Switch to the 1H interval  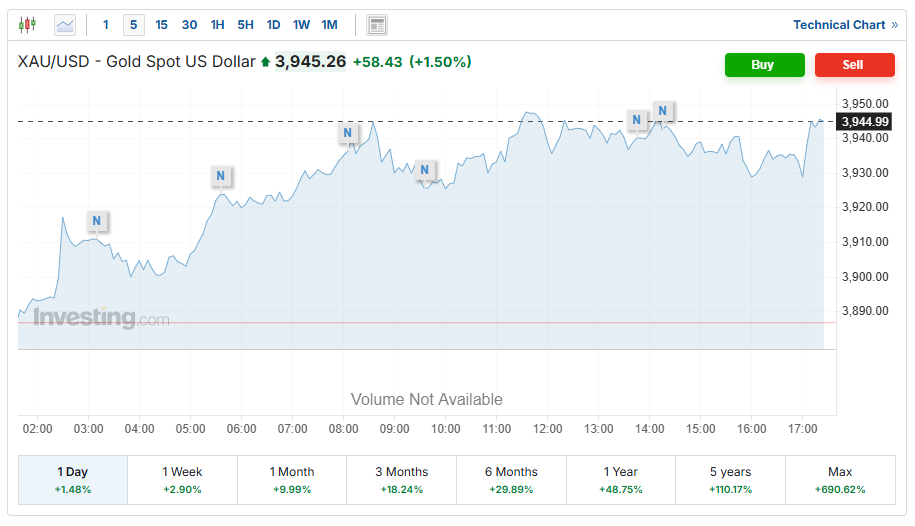click(217, 25)
